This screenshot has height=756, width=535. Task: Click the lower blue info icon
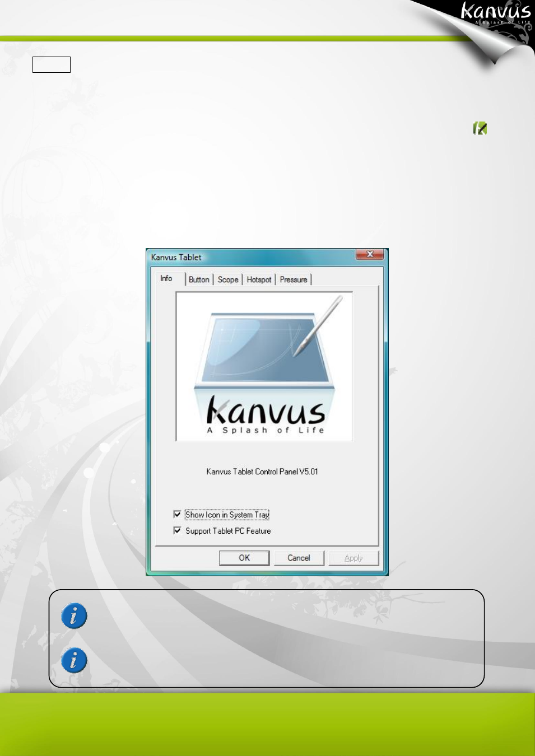pyautogui.click(x=74, y=660)
